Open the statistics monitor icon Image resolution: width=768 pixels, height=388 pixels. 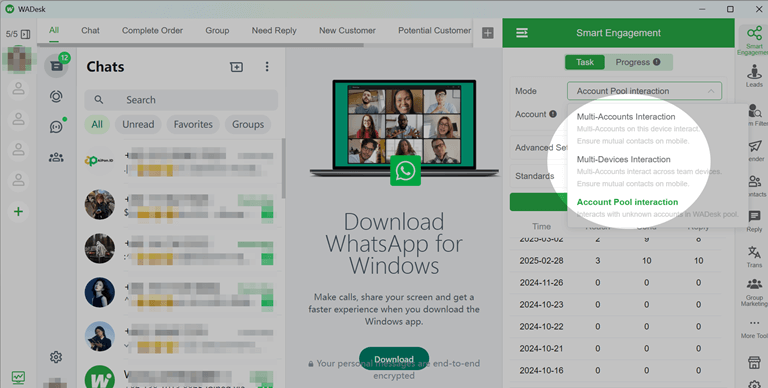[18, 377]
